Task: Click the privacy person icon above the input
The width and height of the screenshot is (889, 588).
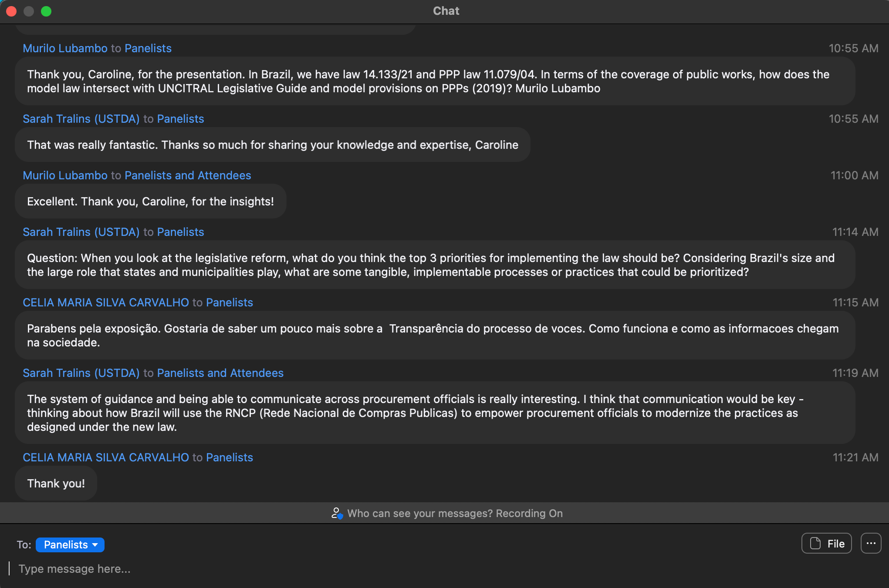Action: (x=337, y=513)
